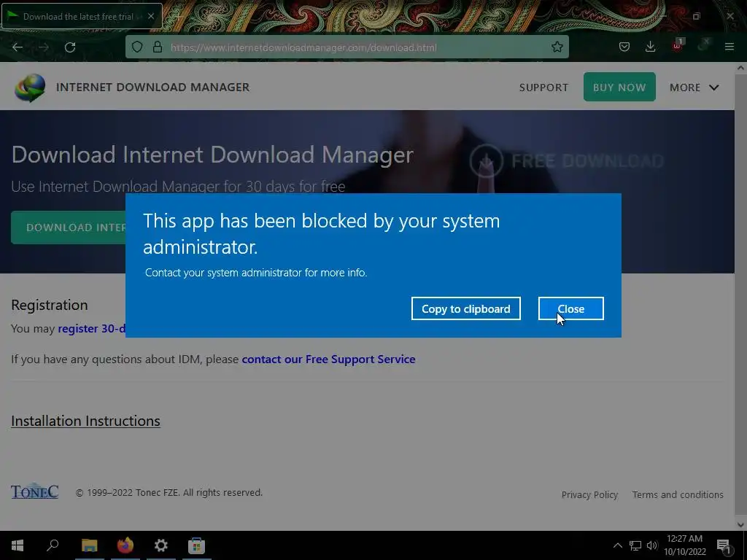The width and height of the screenshot is (747, 560).
Task: Click the FREE DOWNLOAD arrow icon
Action: click(x=486, y=161)
